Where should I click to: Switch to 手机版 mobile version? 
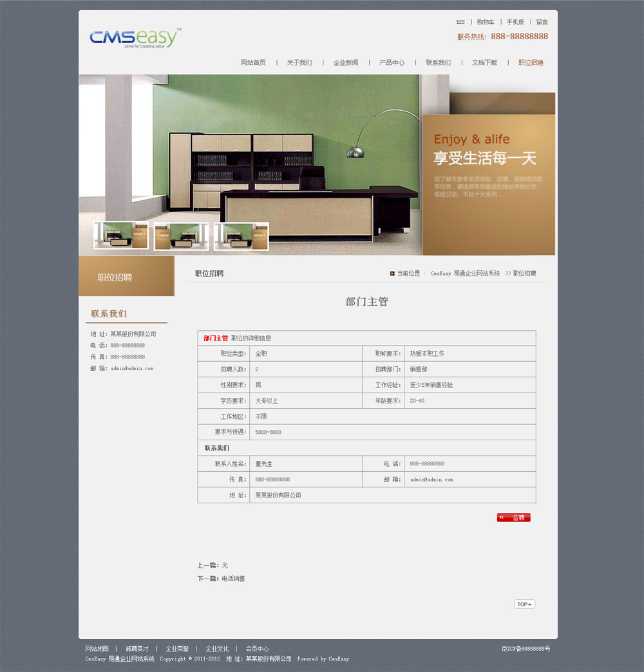515,22
